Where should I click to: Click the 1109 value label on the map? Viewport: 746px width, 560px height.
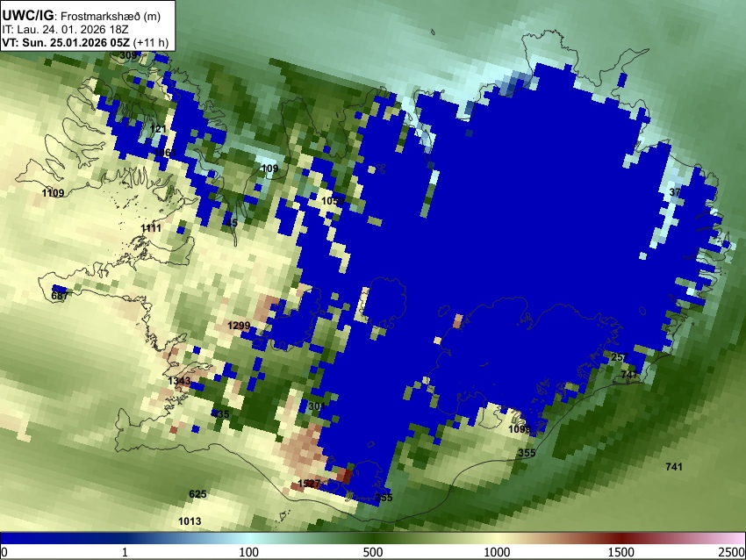point(53,193)
